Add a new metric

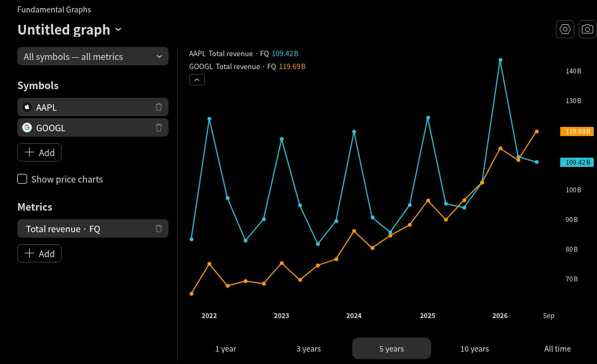(x=39, y=253)
